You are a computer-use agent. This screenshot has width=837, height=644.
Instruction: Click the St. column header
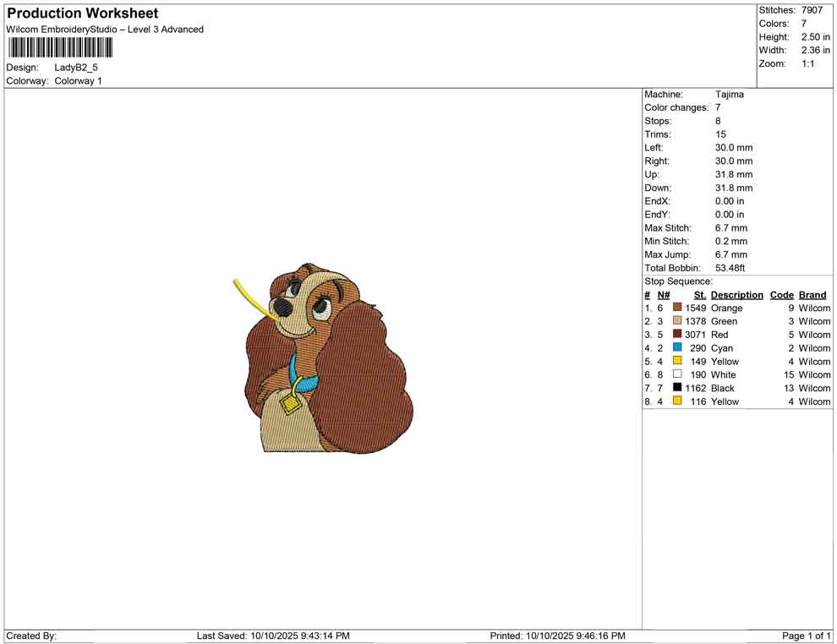[700, 295]
